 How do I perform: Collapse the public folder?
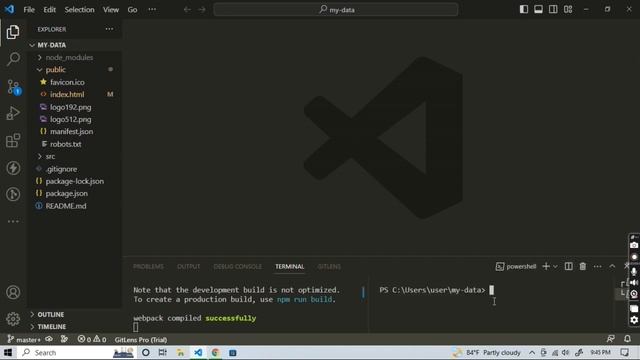[75, 70]
